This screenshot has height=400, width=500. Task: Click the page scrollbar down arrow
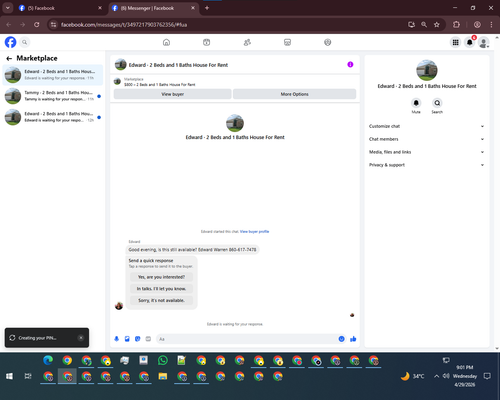[497, 349]
